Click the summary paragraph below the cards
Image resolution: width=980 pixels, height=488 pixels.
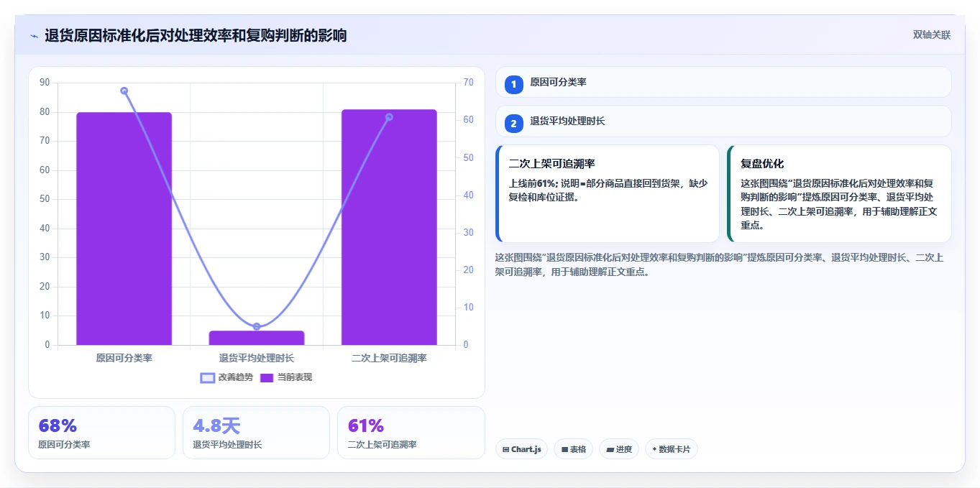[720, 264]
